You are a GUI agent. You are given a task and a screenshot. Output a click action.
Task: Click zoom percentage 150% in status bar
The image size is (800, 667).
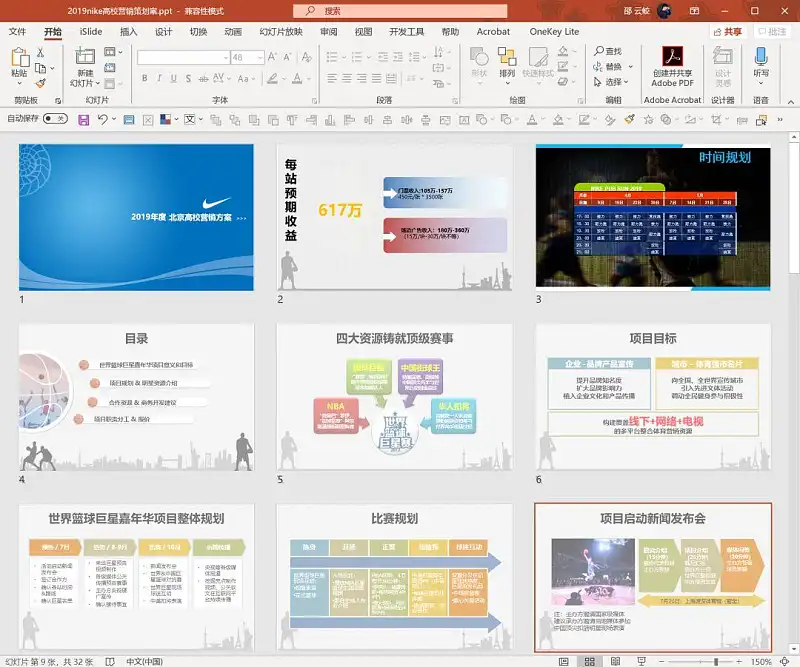pos(761,661)
